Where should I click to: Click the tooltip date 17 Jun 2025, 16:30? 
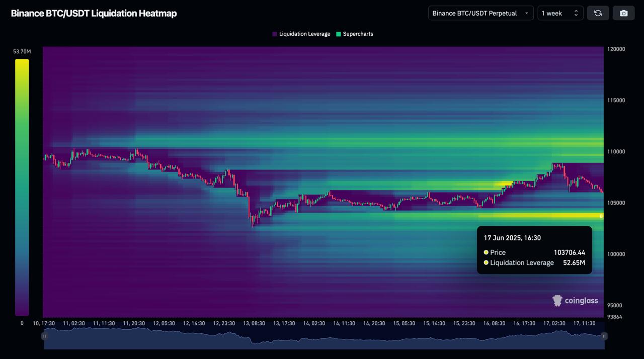(x=512, y=238)
